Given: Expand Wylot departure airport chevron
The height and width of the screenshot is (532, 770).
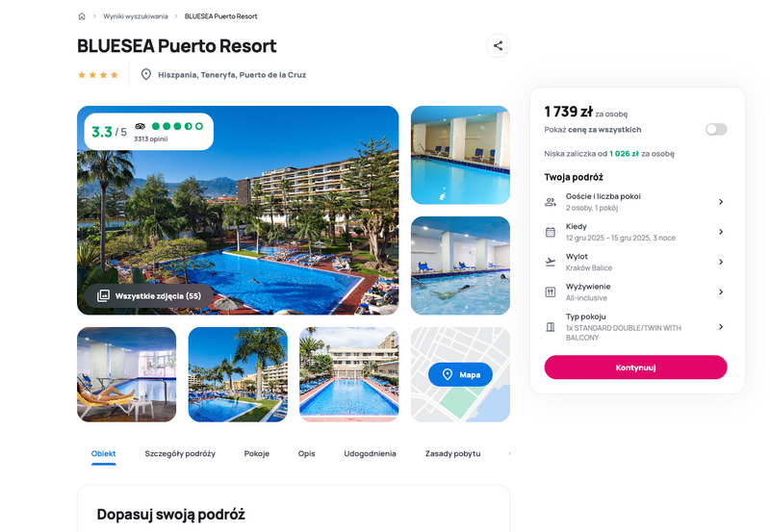Looking at the screenshot, I should (721, 262).
